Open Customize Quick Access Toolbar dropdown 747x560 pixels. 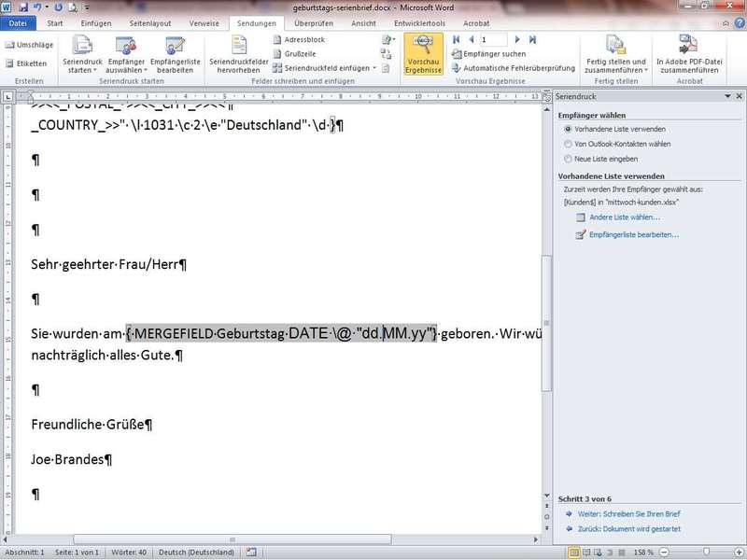pyautogui.click(x=87, y=7)
